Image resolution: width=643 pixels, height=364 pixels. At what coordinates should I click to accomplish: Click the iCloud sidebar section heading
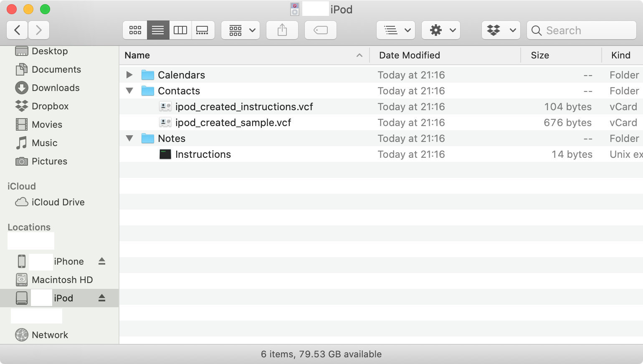point(22,186)
